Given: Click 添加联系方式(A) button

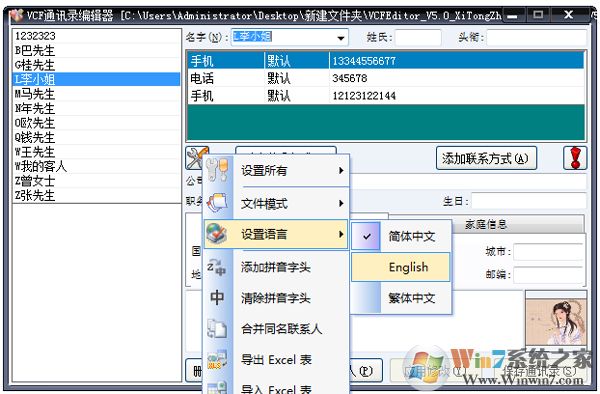Looking at the screenshot, I should click(486, 158).
